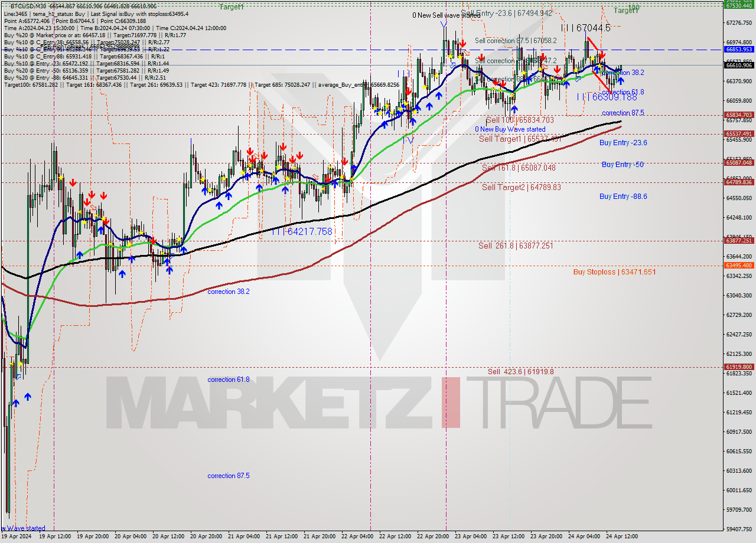
Task: Select the 60313.600 price scale value
Action: [x=739, y=470]
